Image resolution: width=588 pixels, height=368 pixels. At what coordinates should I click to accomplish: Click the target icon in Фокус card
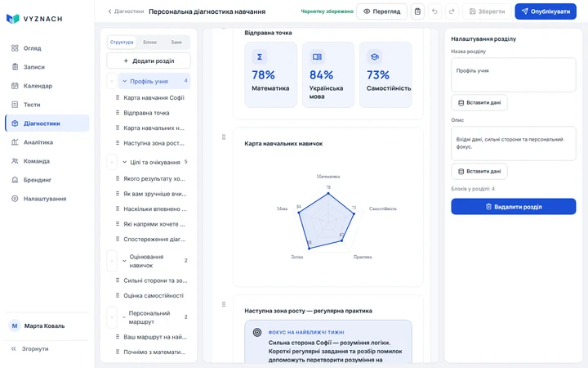click(257, 332)
